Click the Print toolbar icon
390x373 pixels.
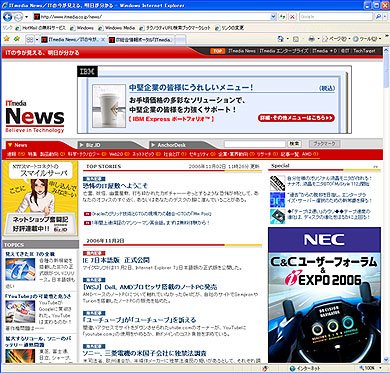click(311, 39)
